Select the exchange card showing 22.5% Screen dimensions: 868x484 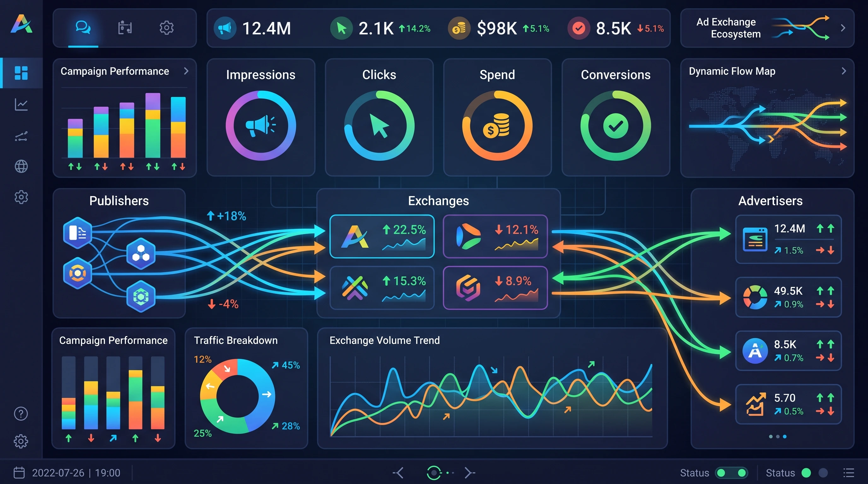click(382, 236)
